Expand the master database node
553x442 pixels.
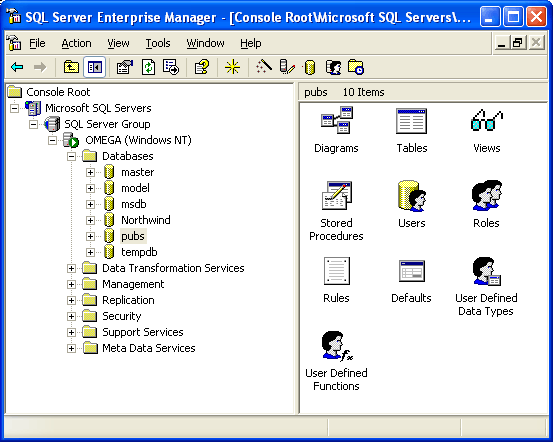pyautogui.click(x=90, y=172)
